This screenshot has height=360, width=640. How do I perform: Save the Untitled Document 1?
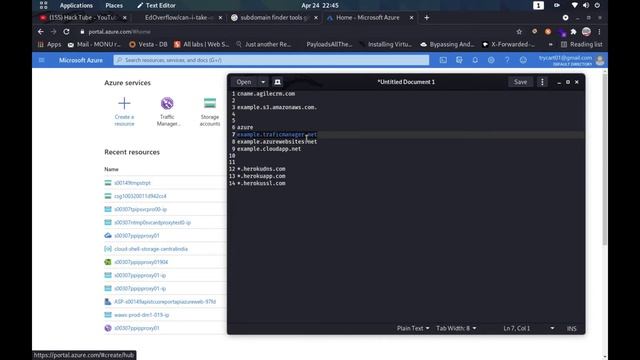pos(520,82)
